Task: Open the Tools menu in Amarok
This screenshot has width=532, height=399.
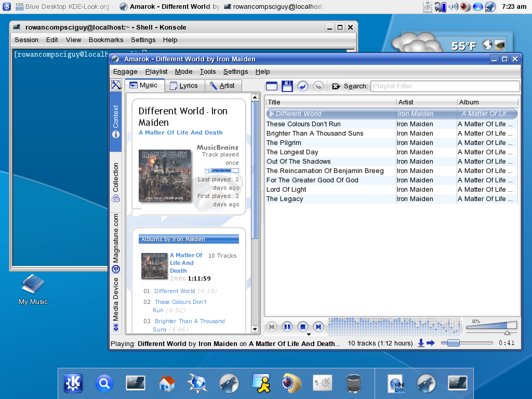Action: 208,72
